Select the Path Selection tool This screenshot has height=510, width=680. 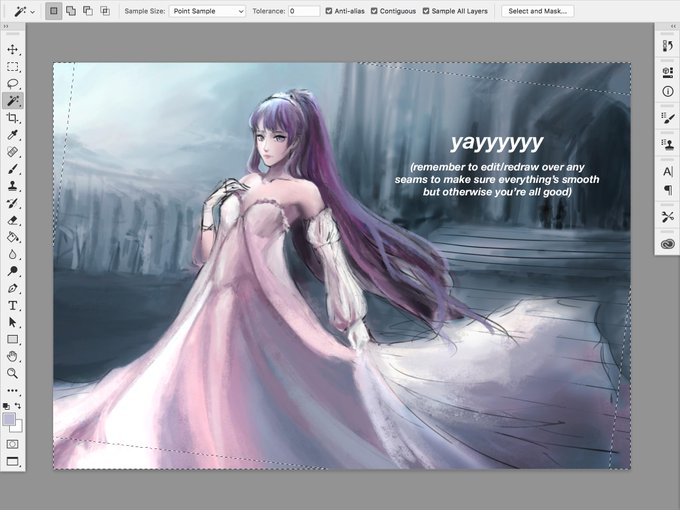click(13, 323)
